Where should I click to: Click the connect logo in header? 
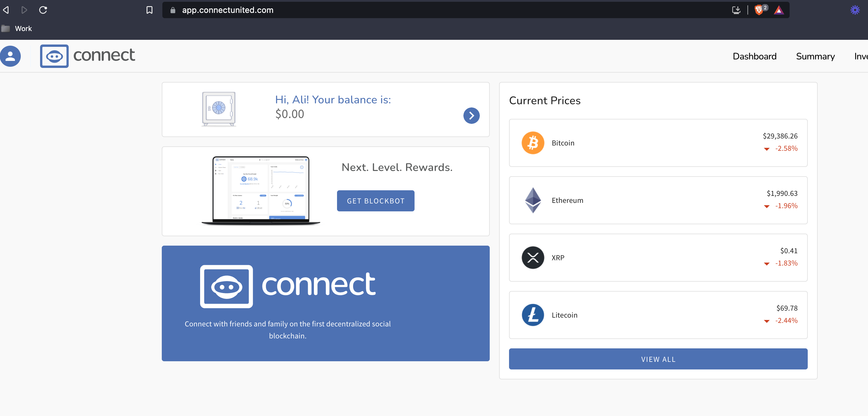click(x=87, y=56)
